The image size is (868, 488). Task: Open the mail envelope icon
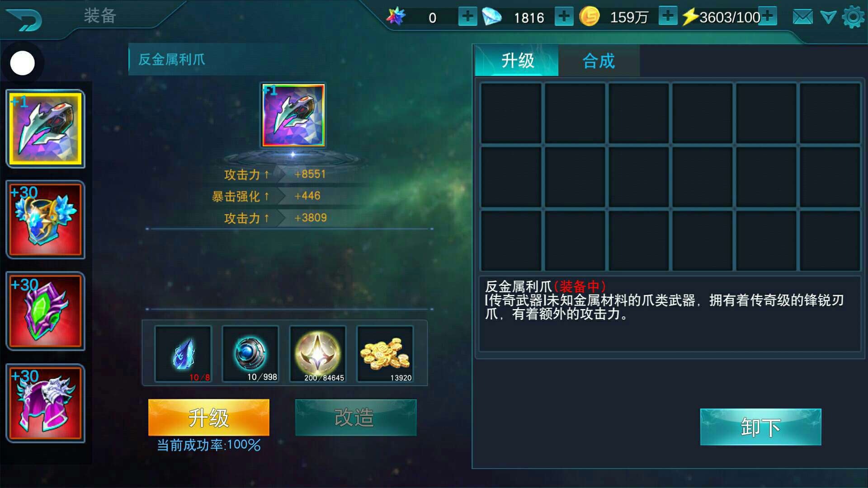tap(802, 18)
